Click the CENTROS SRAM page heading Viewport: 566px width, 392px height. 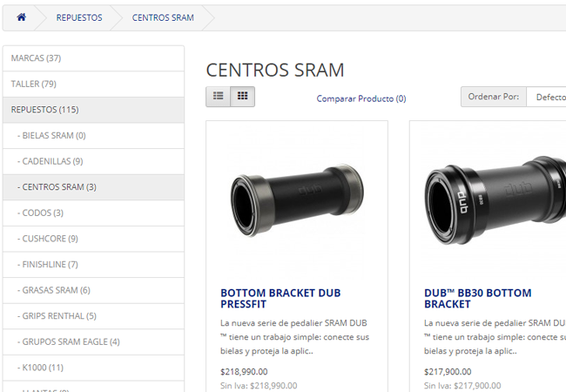pos(275,70)
